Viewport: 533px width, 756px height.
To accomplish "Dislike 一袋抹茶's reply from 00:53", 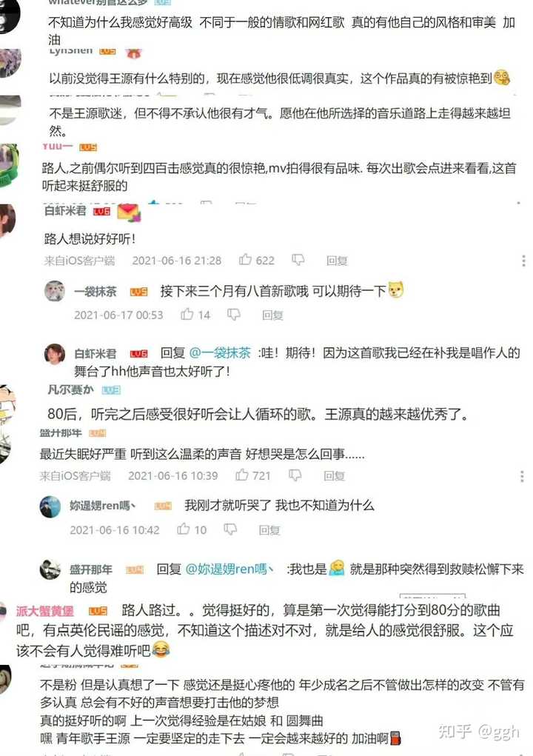I will click(234, 315).
